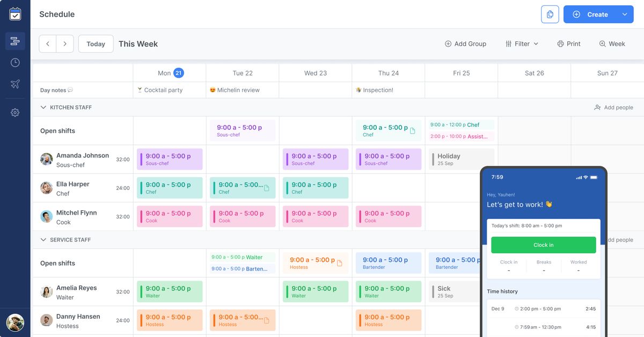Click the user profile avatar at bottom left
Screen dimensions: 644x337
[x=15, y=323]
